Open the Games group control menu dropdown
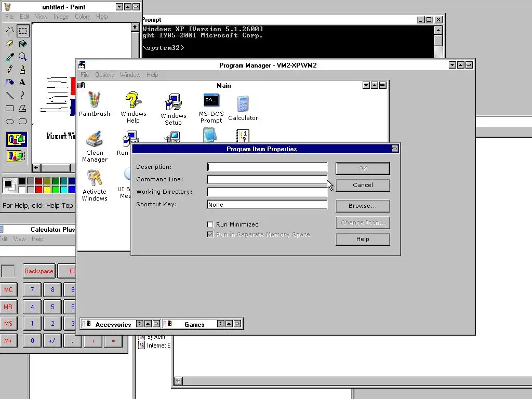 168,324
